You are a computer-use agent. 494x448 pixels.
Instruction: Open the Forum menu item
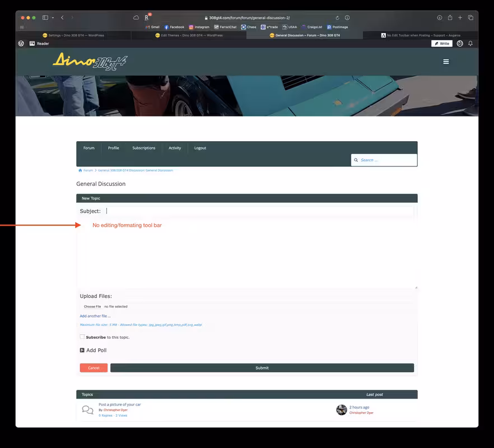point(89,148)
